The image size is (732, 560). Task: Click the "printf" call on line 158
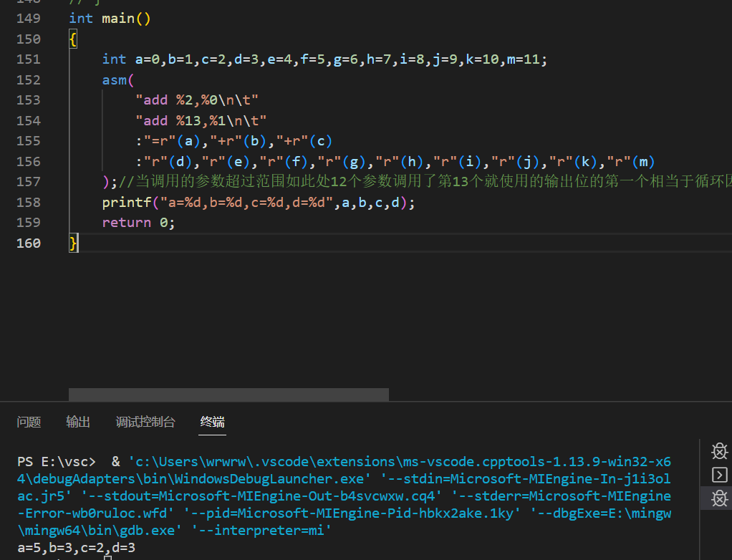click(127, 202)
